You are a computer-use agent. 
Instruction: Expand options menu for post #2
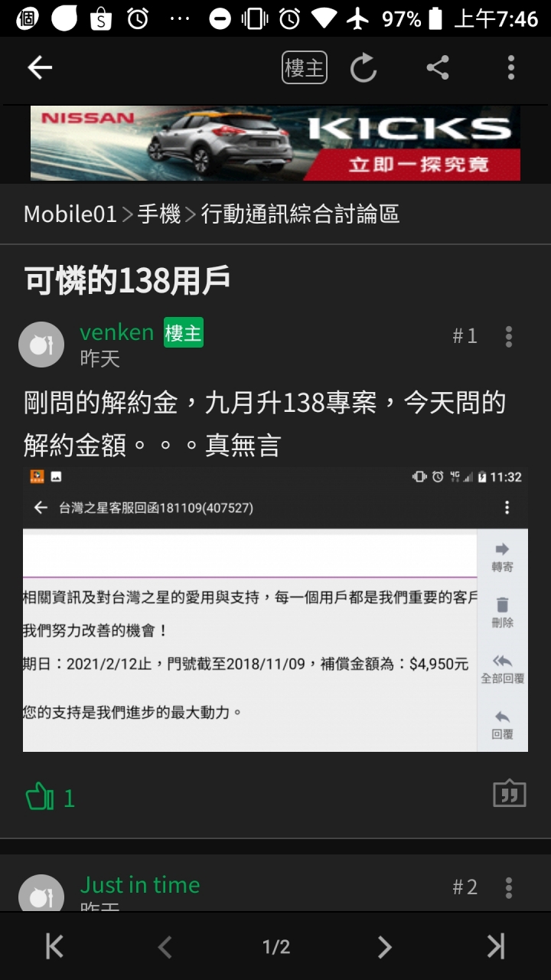[x=509, y=888]
